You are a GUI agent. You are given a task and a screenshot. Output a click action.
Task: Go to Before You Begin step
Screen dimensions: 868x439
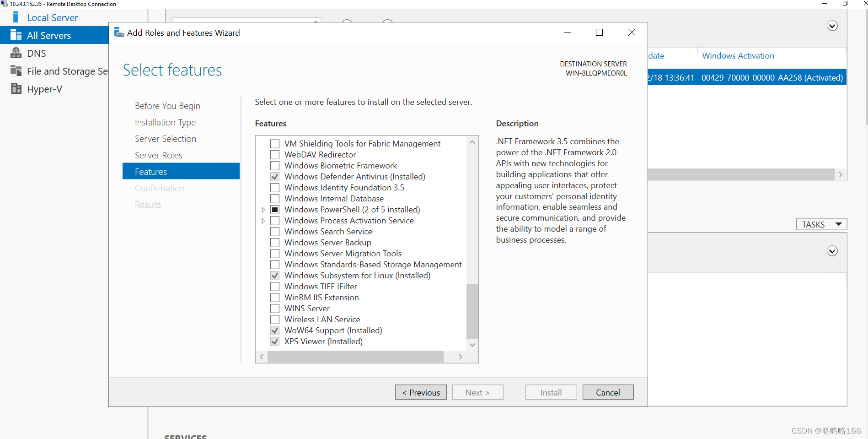167,106
